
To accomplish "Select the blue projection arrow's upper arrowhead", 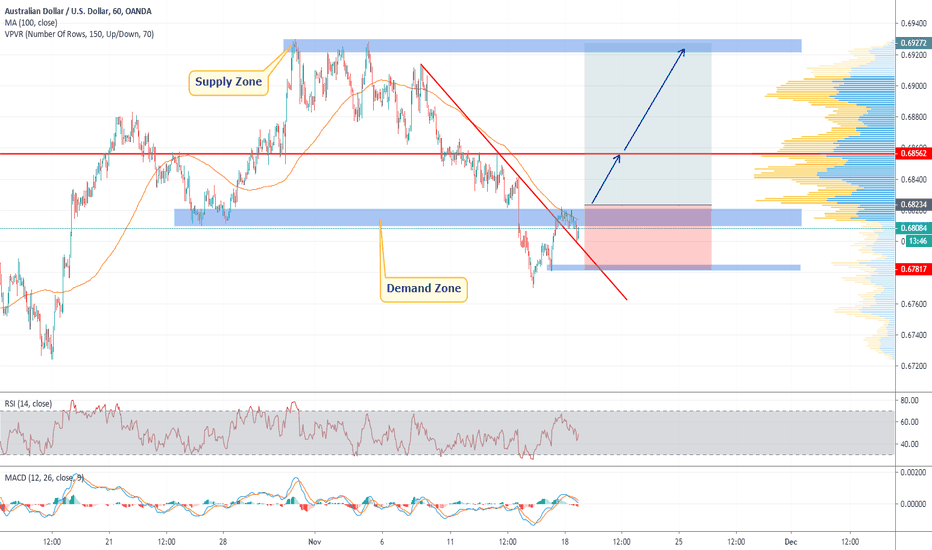I will pyautogui.click(x=682, y=50).
